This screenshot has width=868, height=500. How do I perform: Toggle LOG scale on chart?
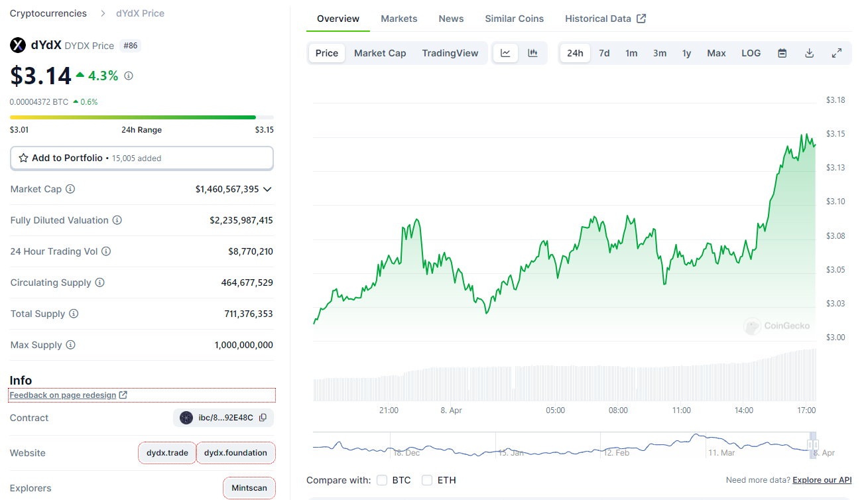click(x=751, y=53)
